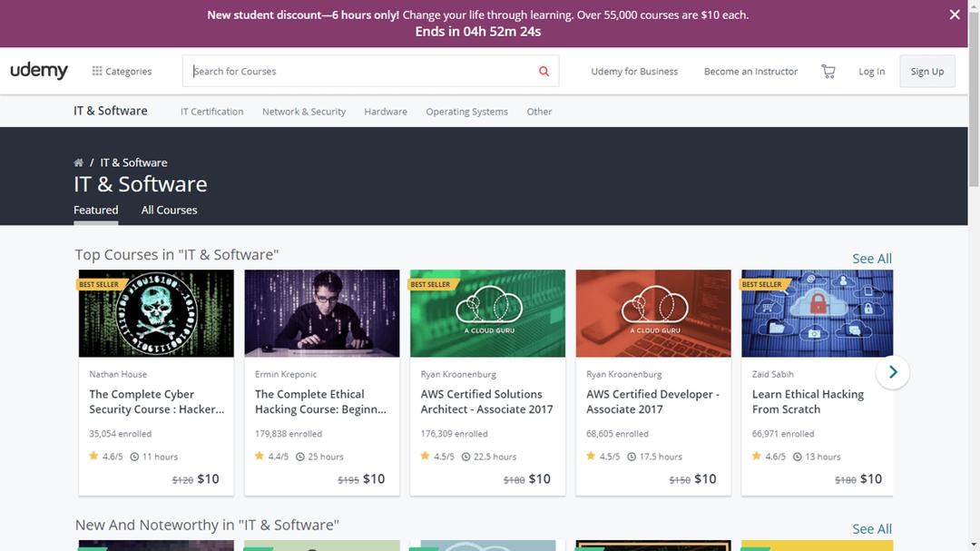Open AWS Certified Developer orange thumbnail
The height and width of the screenshot is (551, 980).
tap(653, 313)
